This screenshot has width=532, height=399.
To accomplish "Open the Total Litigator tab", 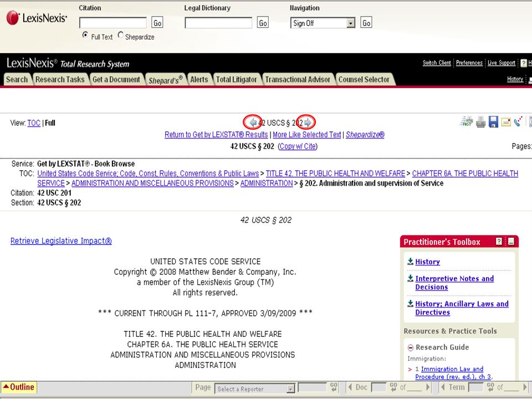I will 237,79.
